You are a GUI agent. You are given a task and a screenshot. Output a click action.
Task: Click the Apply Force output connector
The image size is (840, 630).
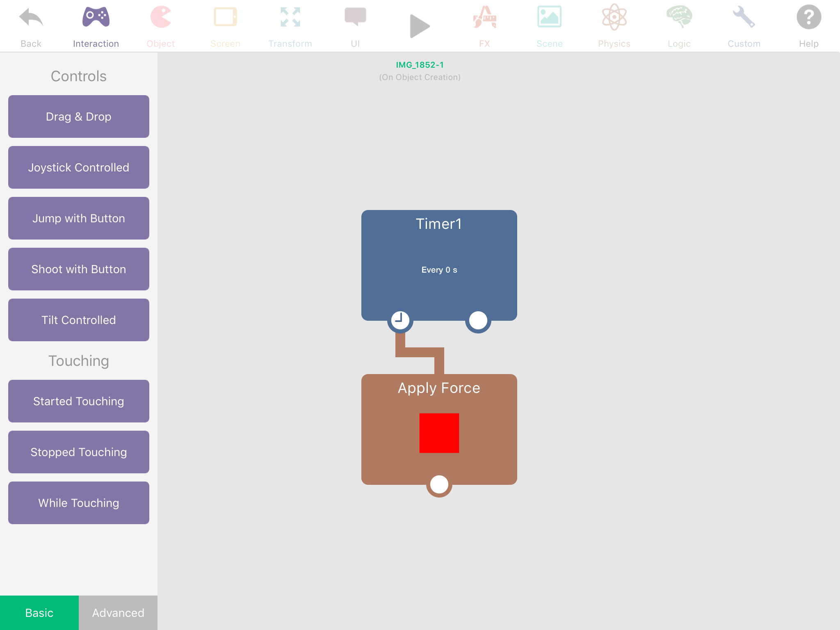pyautogui.click(x=439, y=484)
